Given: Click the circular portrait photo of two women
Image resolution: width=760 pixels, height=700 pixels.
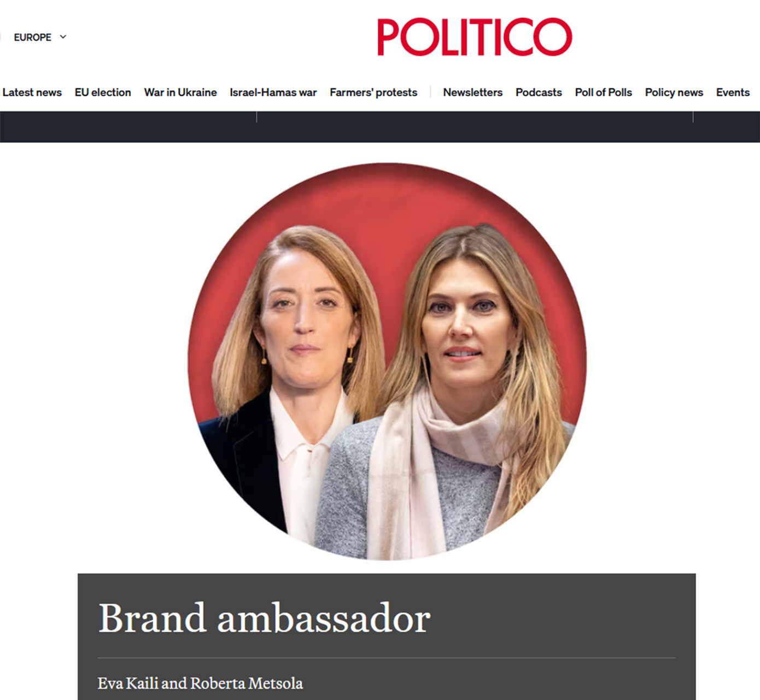Looking at the screenshot, I should pyautogui.click(x=387, y=361).
